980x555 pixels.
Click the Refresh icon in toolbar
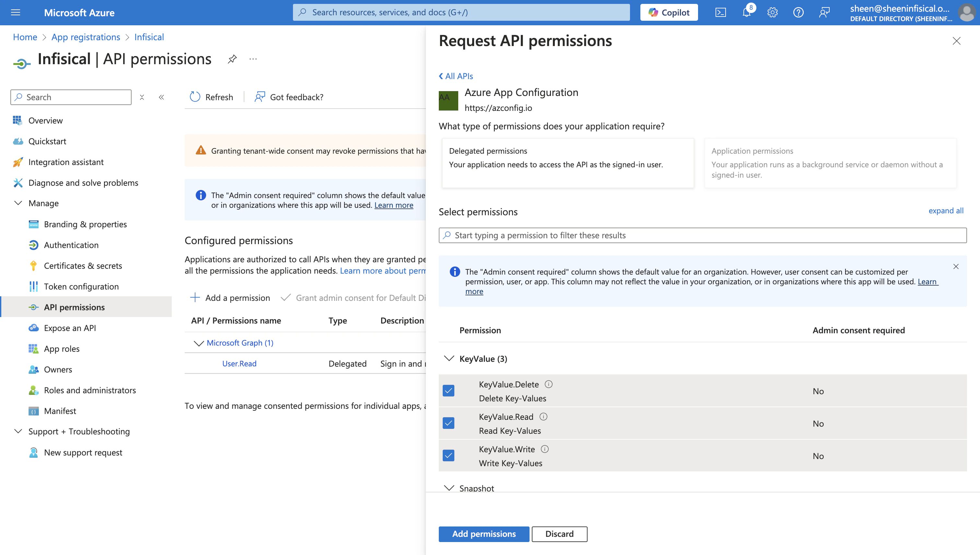click(x=195, y=97)
